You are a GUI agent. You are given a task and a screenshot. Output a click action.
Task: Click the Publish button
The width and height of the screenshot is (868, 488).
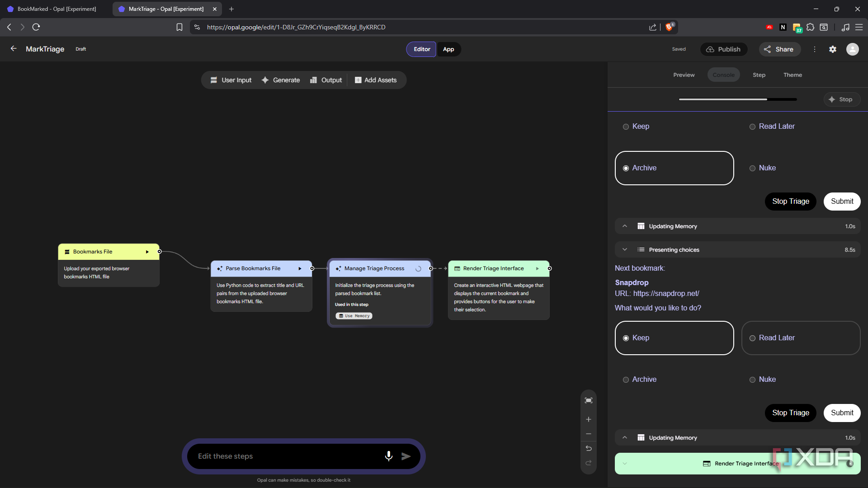(723, 49)
